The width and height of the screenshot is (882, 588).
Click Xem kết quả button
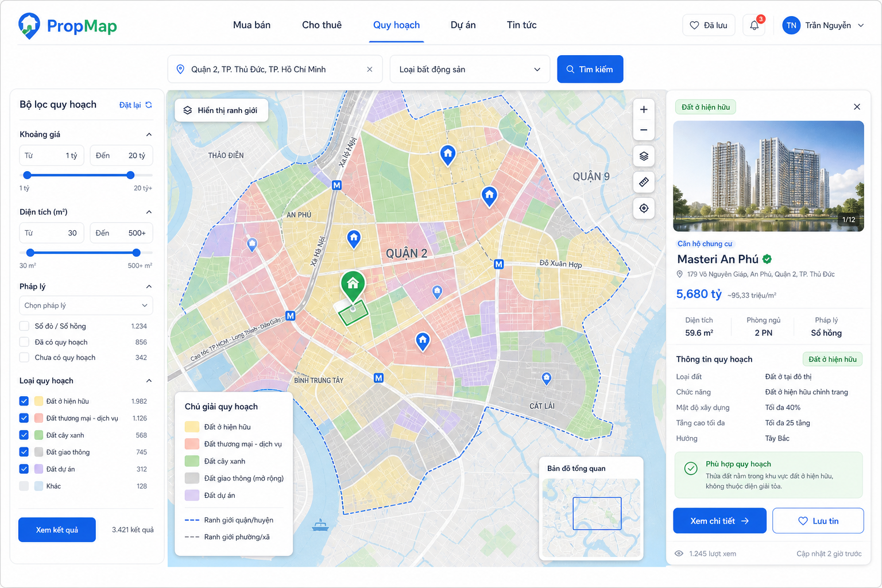tap(57, 530)
